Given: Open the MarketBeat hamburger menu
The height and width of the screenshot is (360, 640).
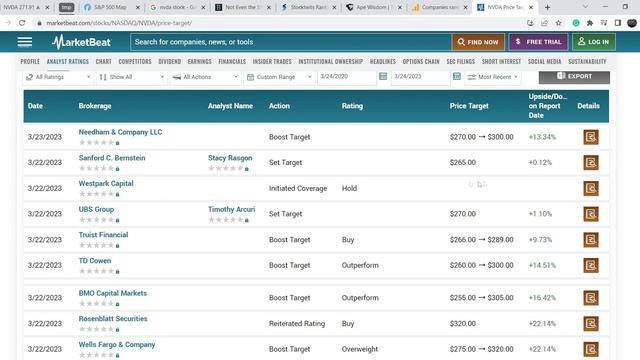Looking at the screenshot, I should [x=24, y=42].
